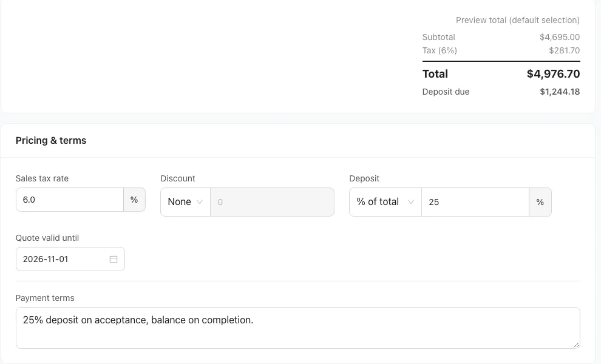Click the Deposit label above the dropdown
Viewport: 601px width, 364px height.
coord(364,178)
